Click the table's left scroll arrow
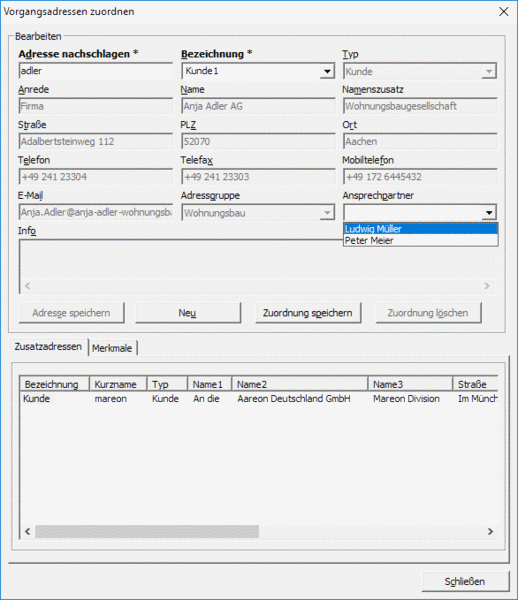 (x=28, y=532)
